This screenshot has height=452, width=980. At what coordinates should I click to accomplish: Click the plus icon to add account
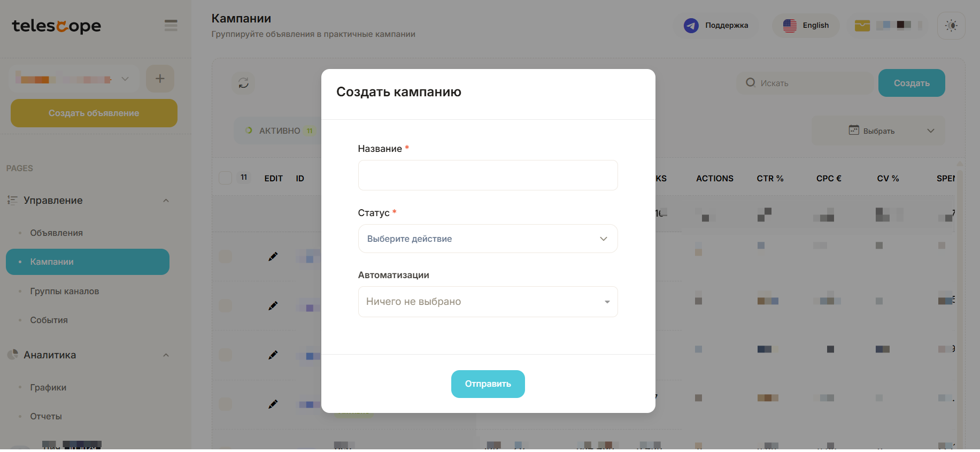160,79
